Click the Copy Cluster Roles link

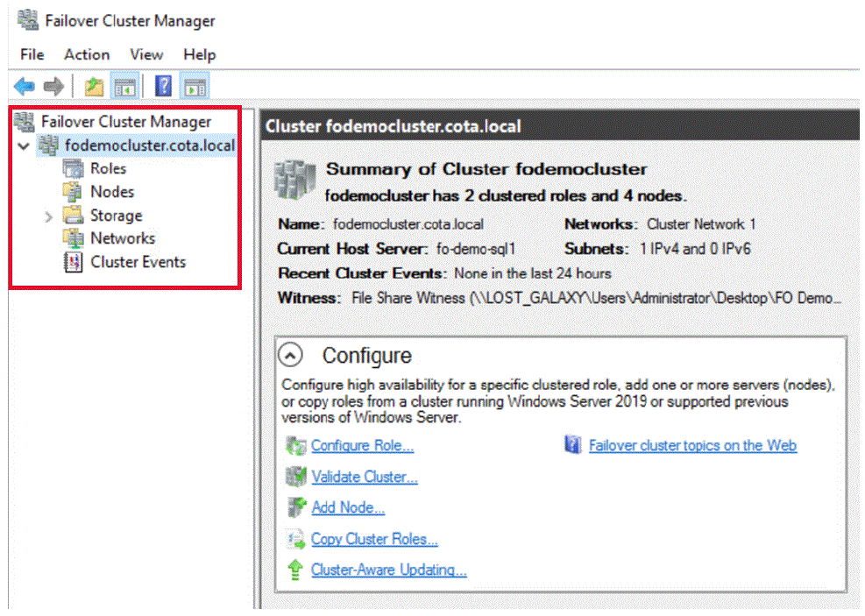click(x=374, y=539)
